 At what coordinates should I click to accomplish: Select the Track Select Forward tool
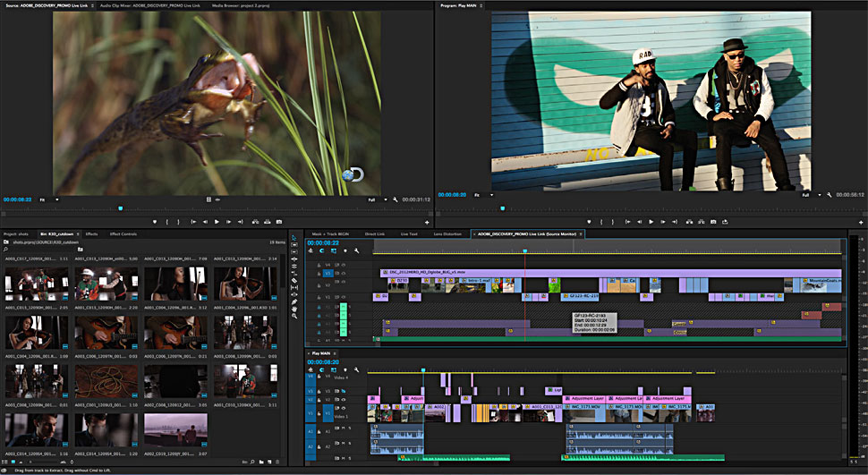pos(294,245)
